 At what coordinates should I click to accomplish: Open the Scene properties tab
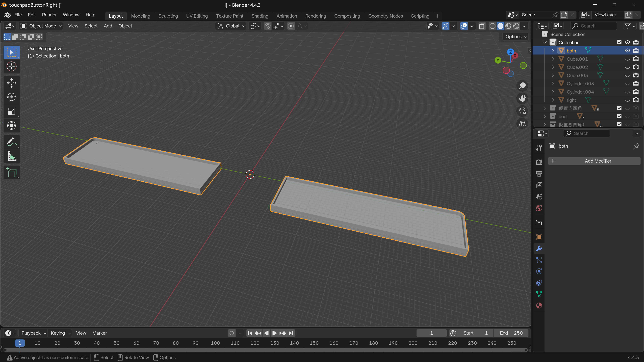pos(539,197)
